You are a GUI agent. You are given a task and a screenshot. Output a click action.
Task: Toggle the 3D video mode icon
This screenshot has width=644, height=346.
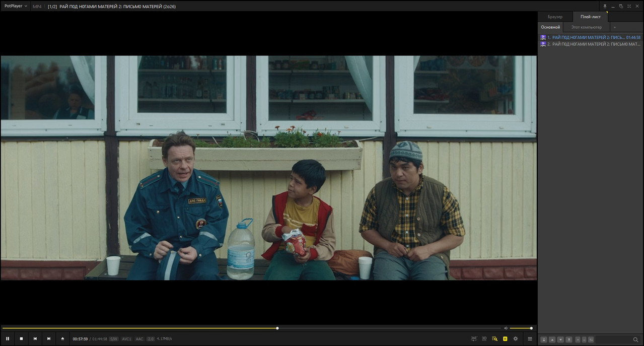[484, 338]
